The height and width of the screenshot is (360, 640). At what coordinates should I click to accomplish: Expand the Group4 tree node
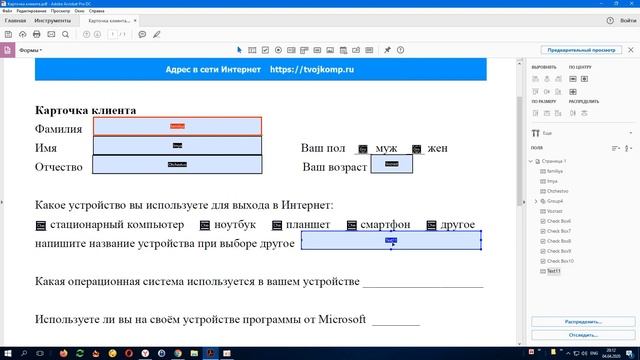tap(536, 201)
